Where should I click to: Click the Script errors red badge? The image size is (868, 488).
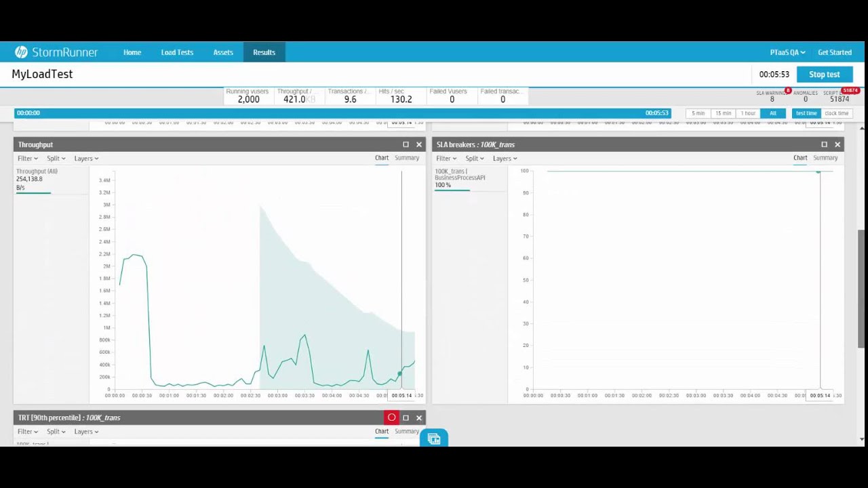click(850, 90)
